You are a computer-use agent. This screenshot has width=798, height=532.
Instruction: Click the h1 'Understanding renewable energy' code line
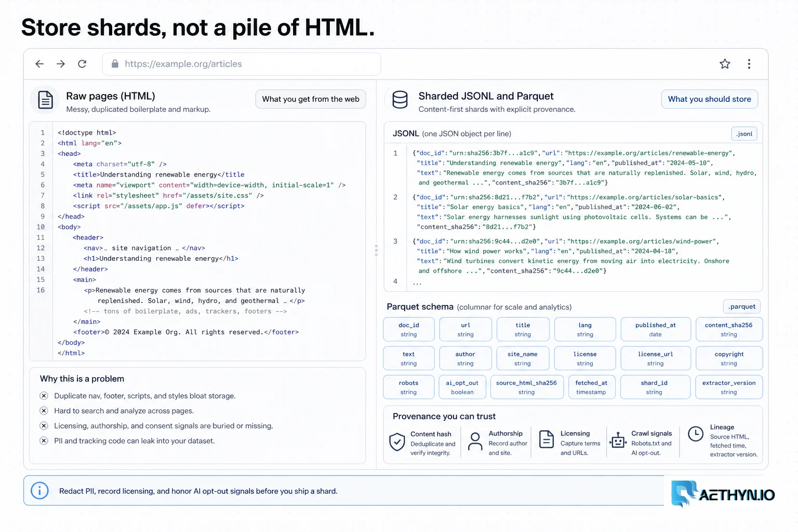(x=161, y=258)
